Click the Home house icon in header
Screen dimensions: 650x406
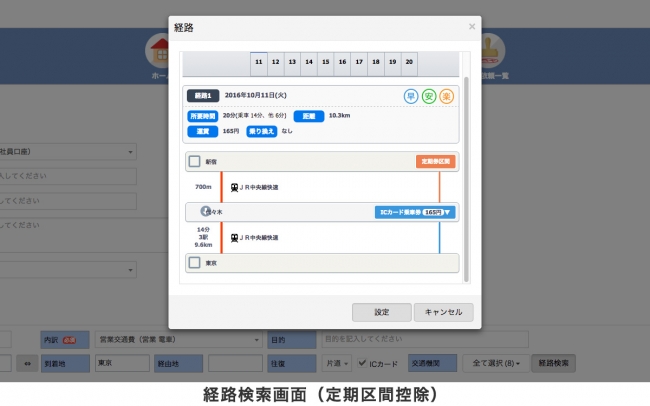pyautogui.click(x=157, y=49)
